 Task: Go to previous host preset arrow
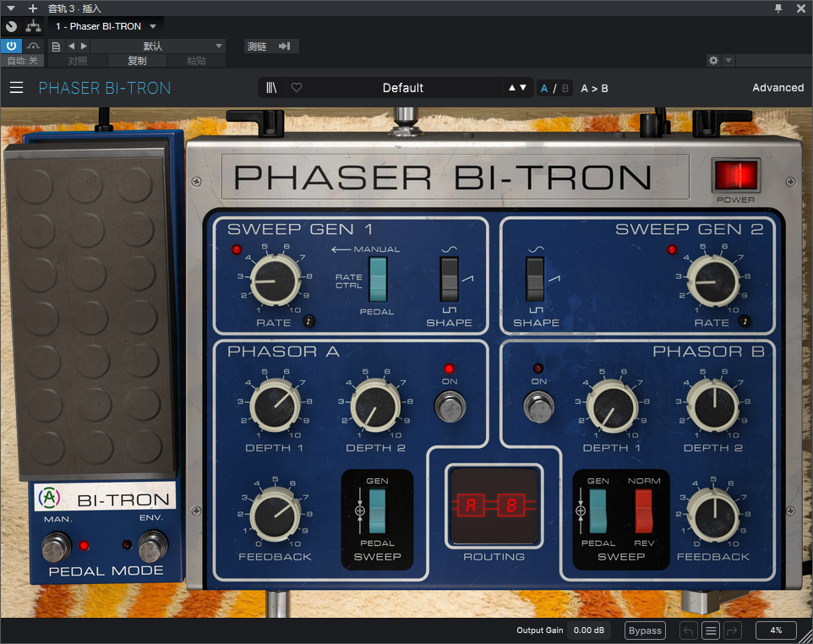click(x=72, y=46)
